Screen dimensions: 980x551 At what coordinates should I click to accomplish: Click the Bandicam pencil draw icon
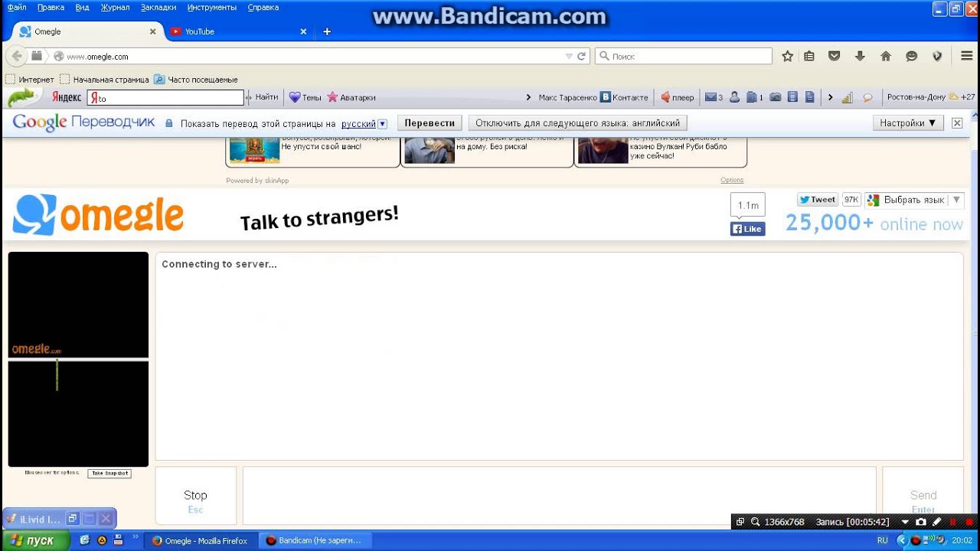point(936,522)
